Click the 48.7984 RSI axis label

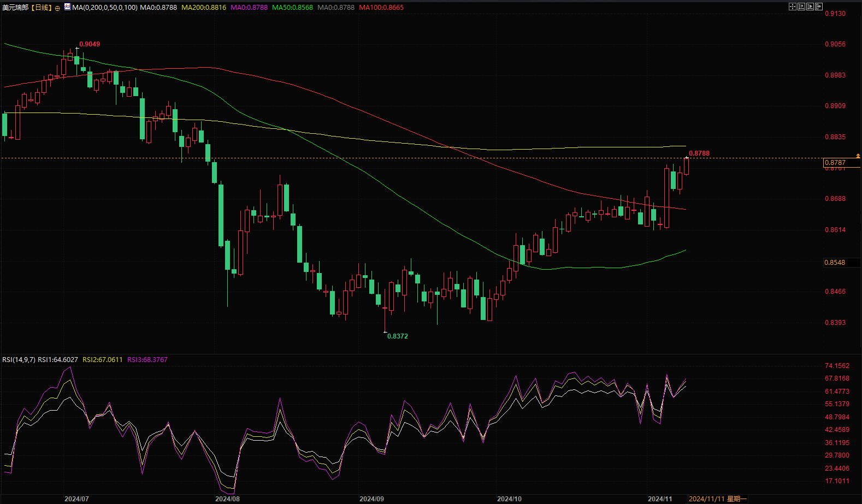point(837,417)
